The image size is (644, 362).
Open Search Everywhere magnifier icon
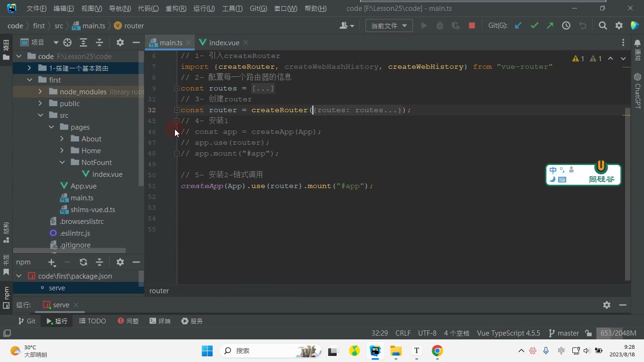tap(603, 26)
